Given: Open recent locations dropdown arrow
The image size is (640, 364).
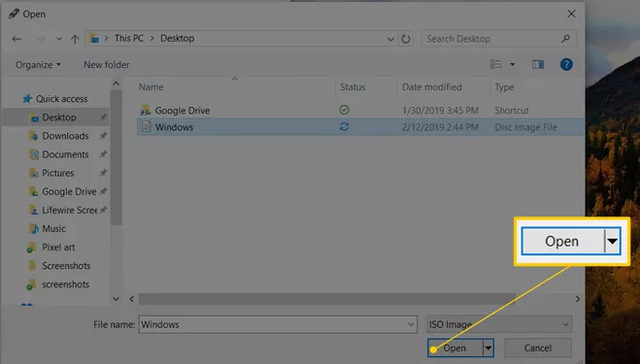Looking at the screenshot, I should pyautogui.click(x=59, y=39).
